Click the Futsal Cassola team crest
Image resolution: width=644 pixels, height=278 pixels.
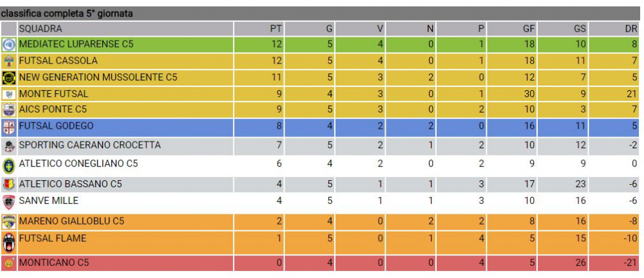click(8, 61)
